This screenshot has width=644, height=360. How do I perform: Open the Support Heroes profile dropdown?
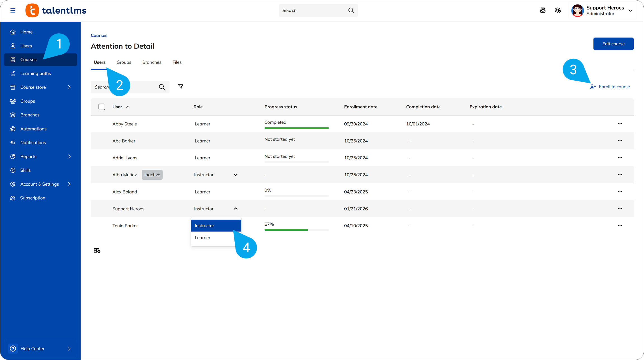630,11
